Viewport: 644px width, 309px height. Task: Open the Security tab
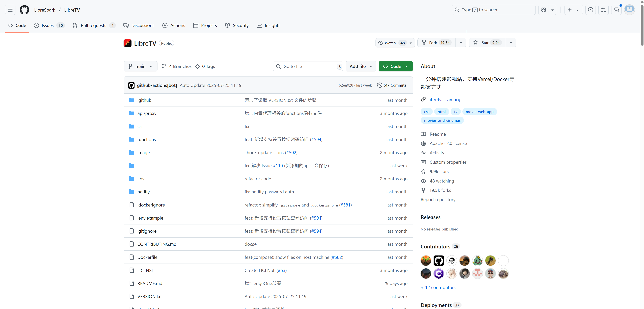point(237,25)
